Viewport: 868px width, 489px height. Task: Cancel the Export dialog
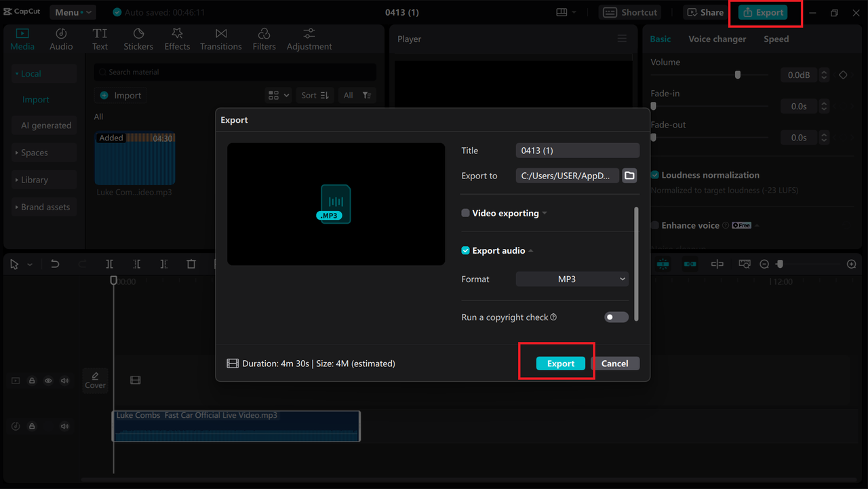616,364
